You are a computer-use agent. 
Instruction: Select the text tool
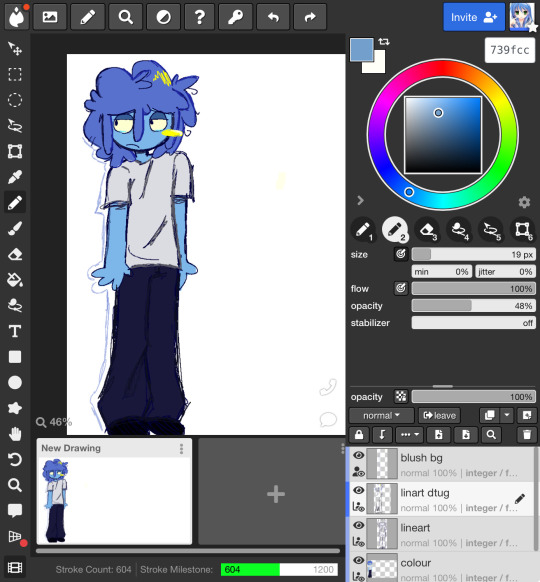click(15, 331)
